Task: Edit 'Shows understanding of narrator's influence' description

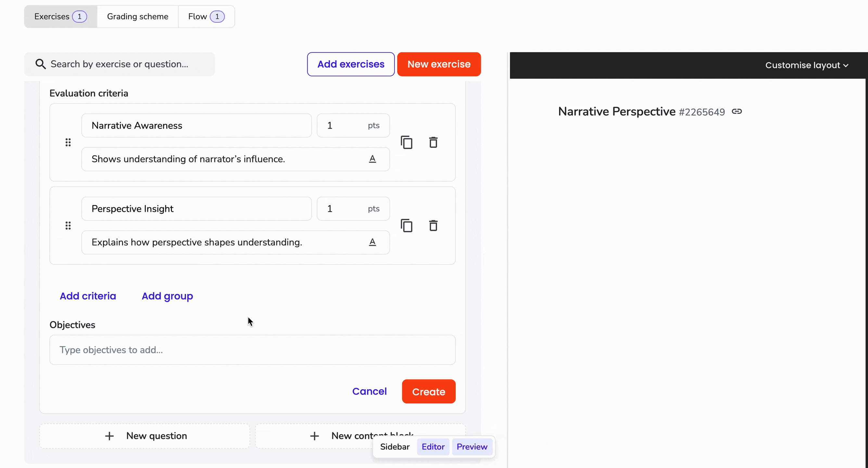Action: [x=236, y=159]
